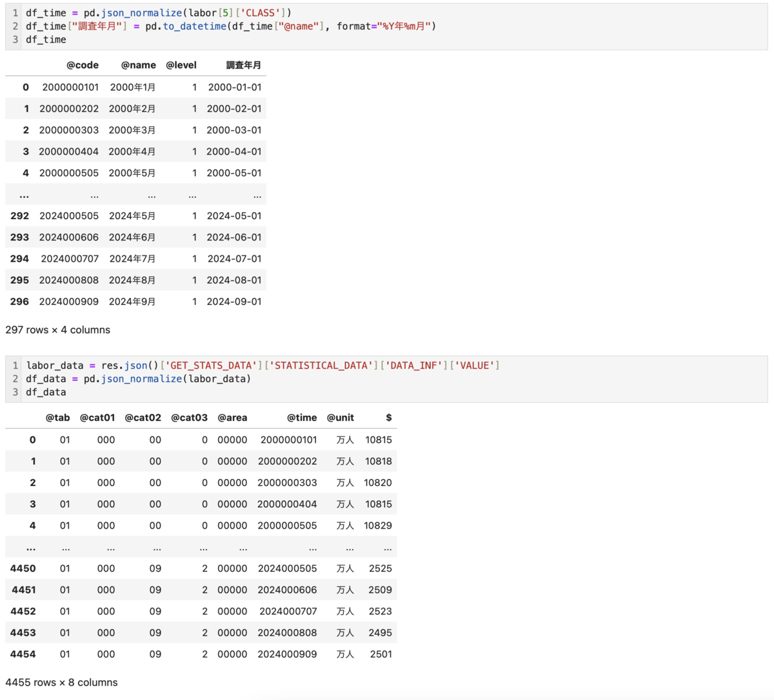Select the @area column header
The image size is (774, 700).
[x=232, y=418]
